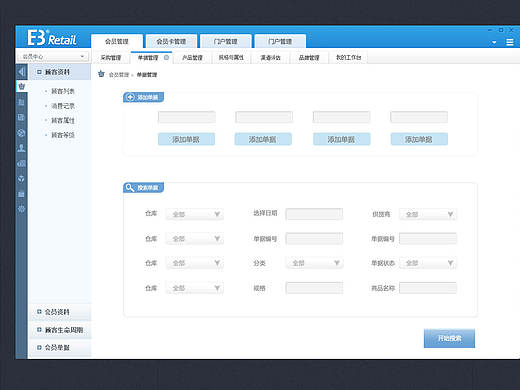Open the 单据状态 dropdown

click(x=428, y=263)
